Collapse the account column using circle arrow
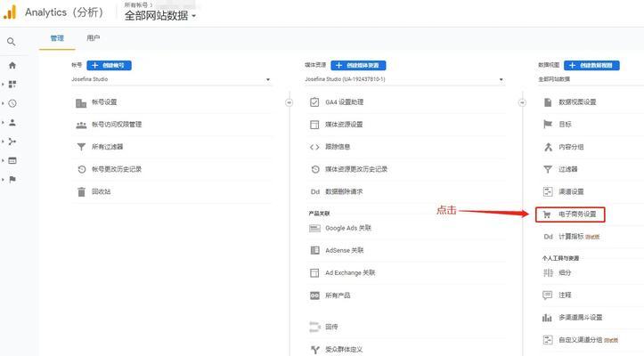This screenshot has width=644, height=356. (289, 102)
